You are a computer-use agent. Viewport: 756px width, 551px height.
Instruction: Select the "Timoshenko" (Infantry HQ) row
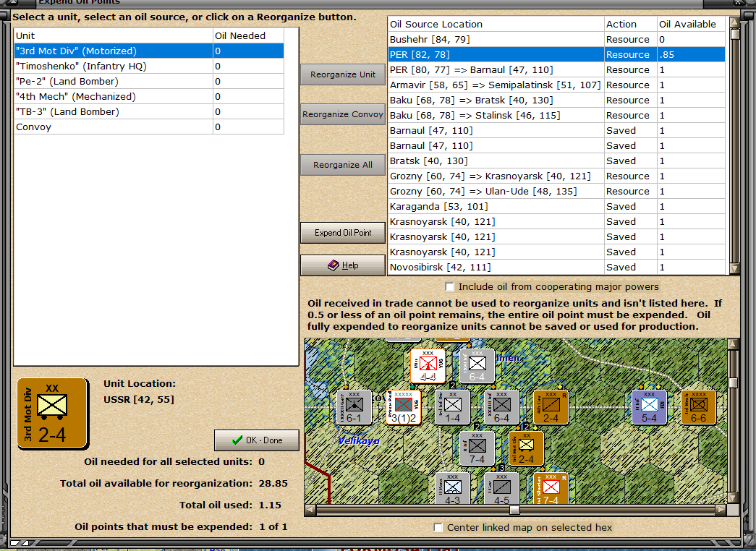(x=149, y=66)
